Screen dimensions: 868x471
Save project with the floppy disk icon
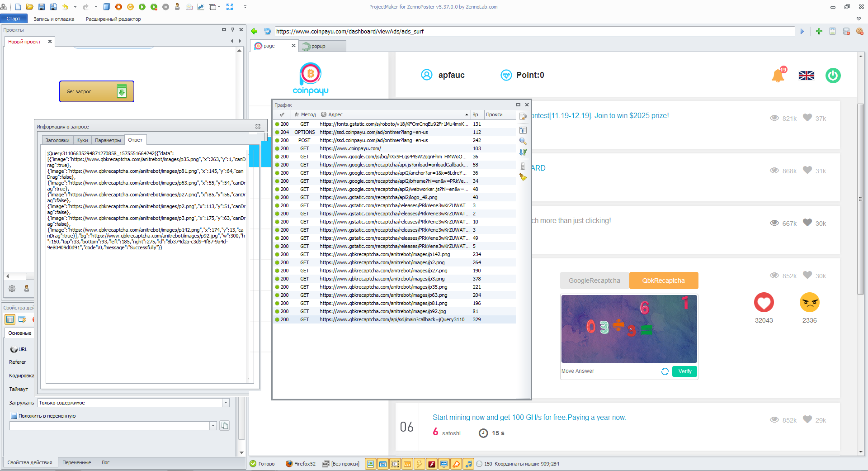click(42, 7)
